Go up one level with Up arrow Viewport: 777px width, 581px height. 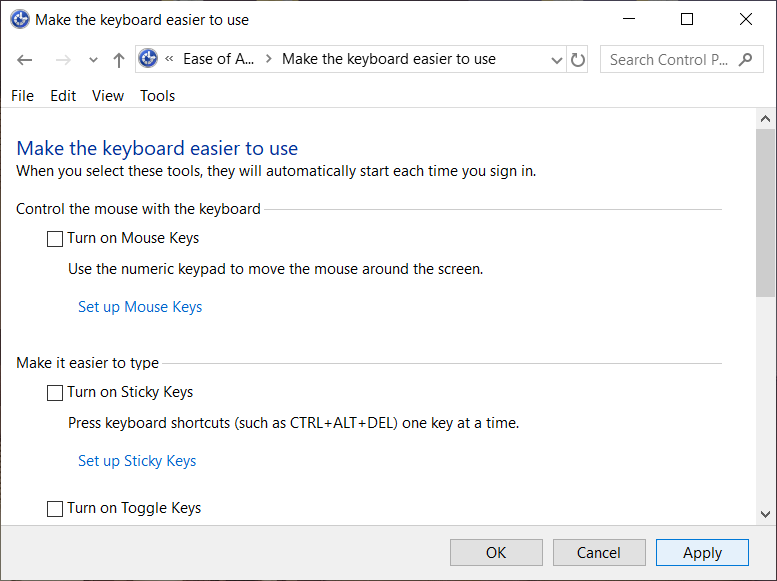(x=119, y=60)
